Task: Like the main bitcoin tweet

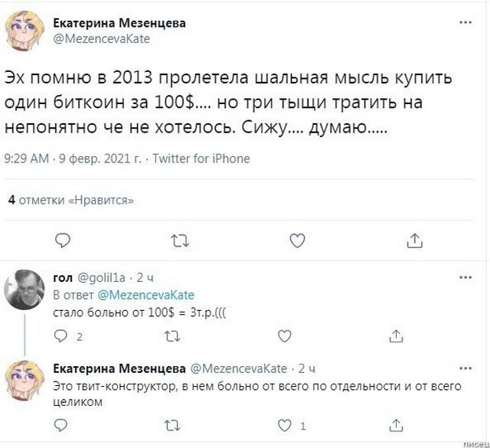Action: pos(298,240)
